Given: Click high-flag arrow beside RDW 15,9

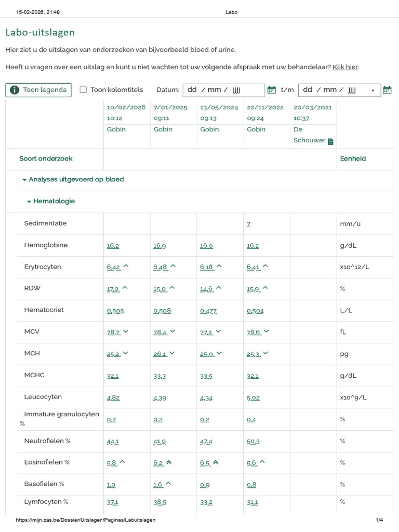Looking at the screenshot, I should [265, 288].
